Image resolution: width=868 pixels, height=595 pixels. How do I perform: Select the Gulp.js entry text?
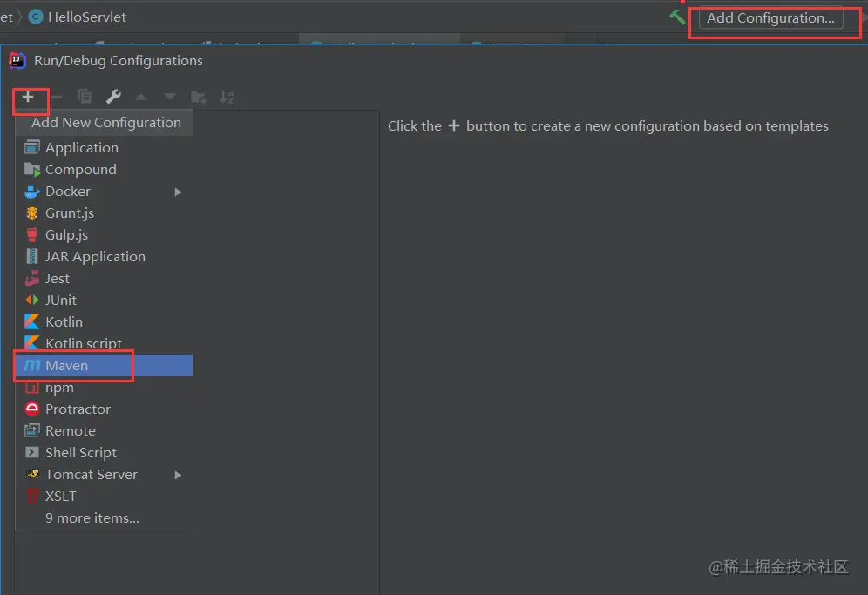pos(66,234)
